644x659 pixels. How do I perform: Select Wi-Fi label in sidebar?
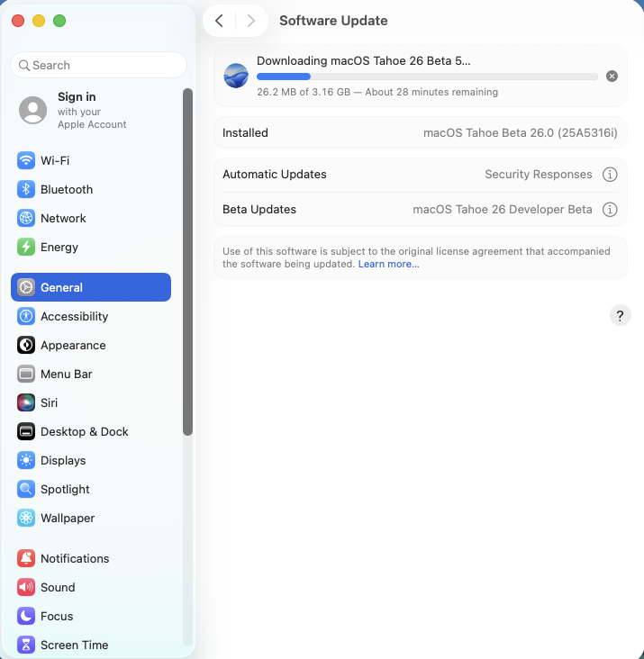coord(55,160)
